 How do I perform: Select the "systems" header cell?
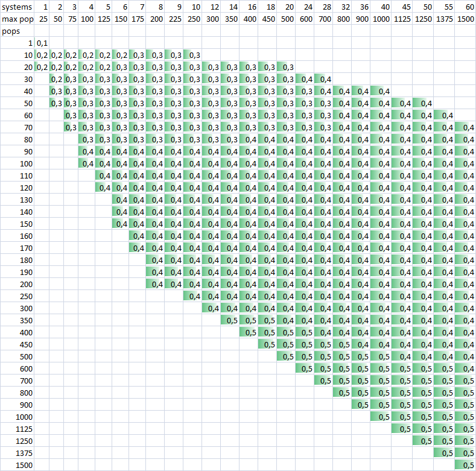tap(17, 7)
